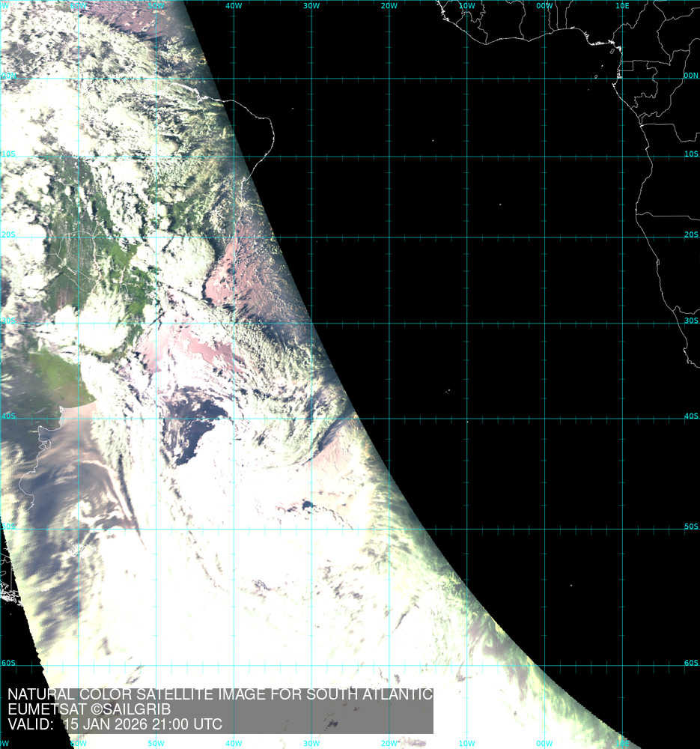
Task: Click the 30S latitude label on right edge
Action: [690, 321]
